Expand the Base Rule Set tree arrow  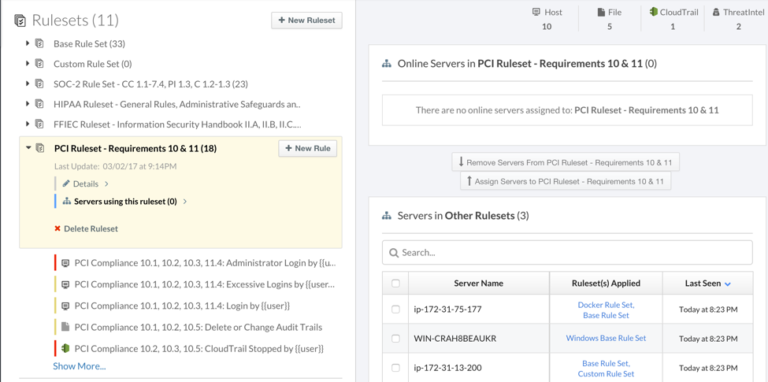[28, 44]
